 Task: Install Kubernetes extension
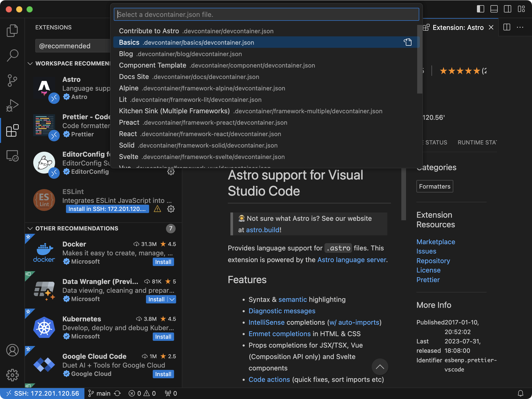coord(163,337)
